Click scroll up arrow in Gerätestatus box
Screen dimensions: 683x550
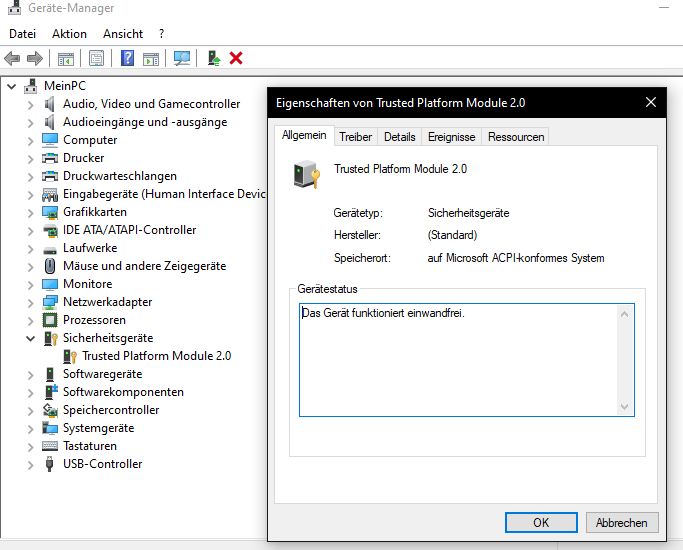(624, 314)
